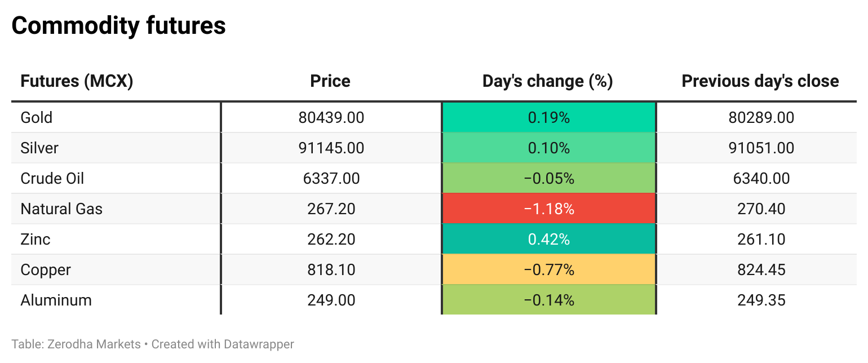Select the Natural Gas row label
This screenshot has height=363, width=868.
[61, 209]
